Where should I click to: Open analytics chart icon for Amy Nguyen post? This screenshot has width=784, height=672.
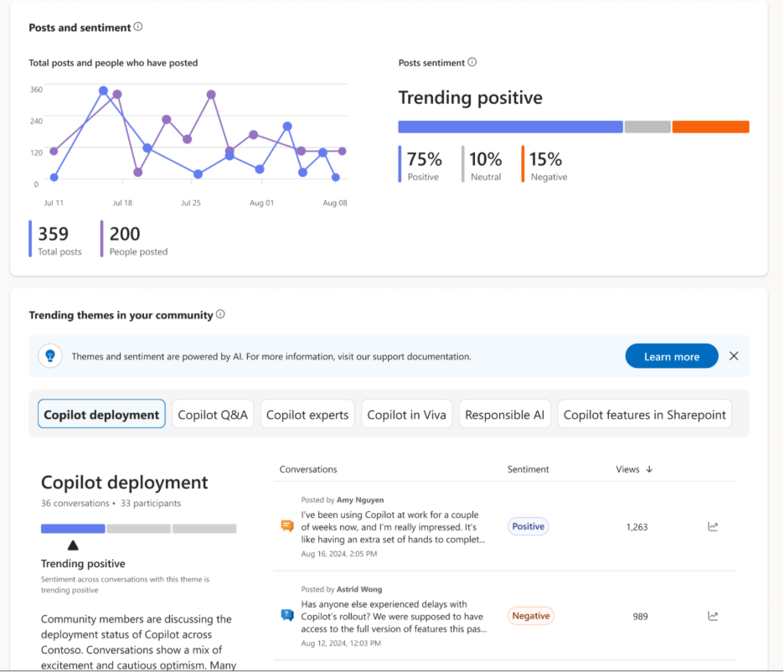tap(713, 526)
